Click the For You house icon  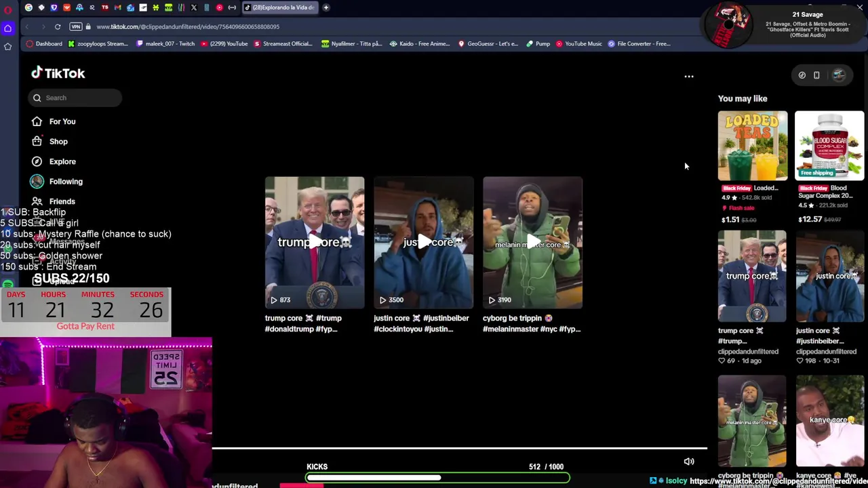(37, 121)
